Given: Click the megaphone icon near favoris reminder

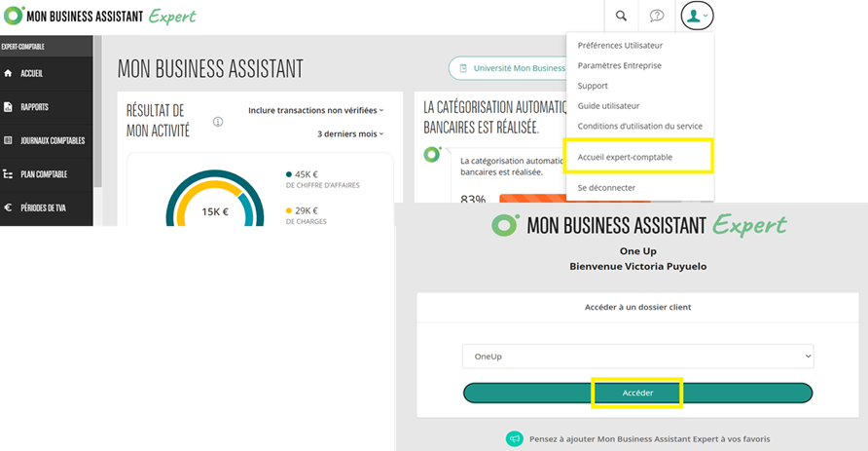Looking at the screenshot, I should [514, 438].
